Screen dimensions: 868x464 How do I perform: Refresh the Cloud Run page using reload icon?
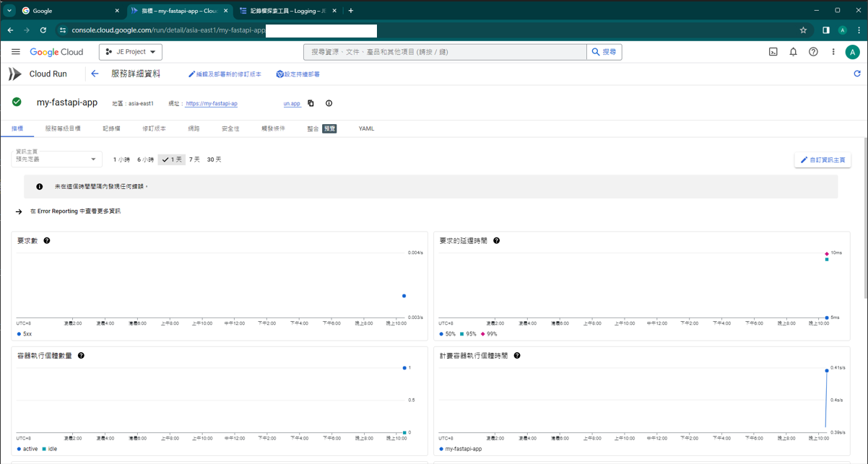(857, 74)
